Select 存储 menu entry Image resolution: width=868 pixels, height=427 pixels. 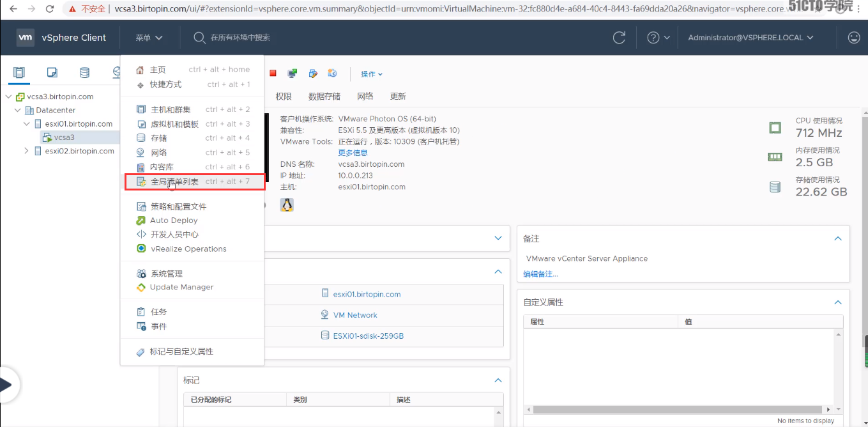pyautogui.click(x=192, y=138)
